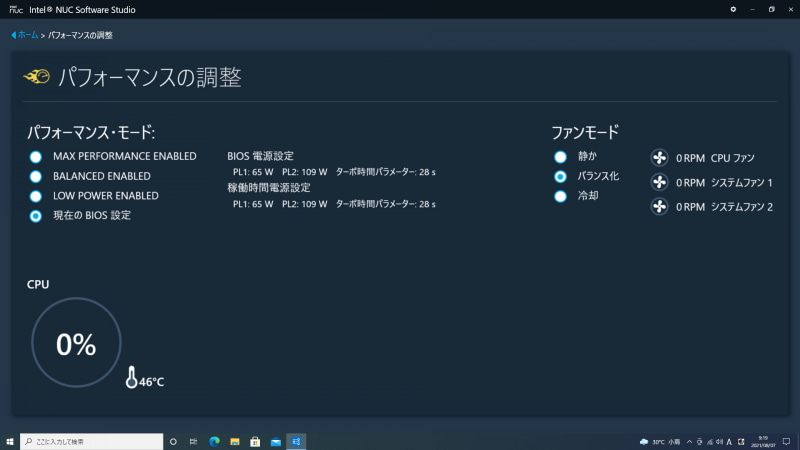Close the NUC Software Studio window
The image size is (800, 450).
pyautogui.click(x=790, y=9)
